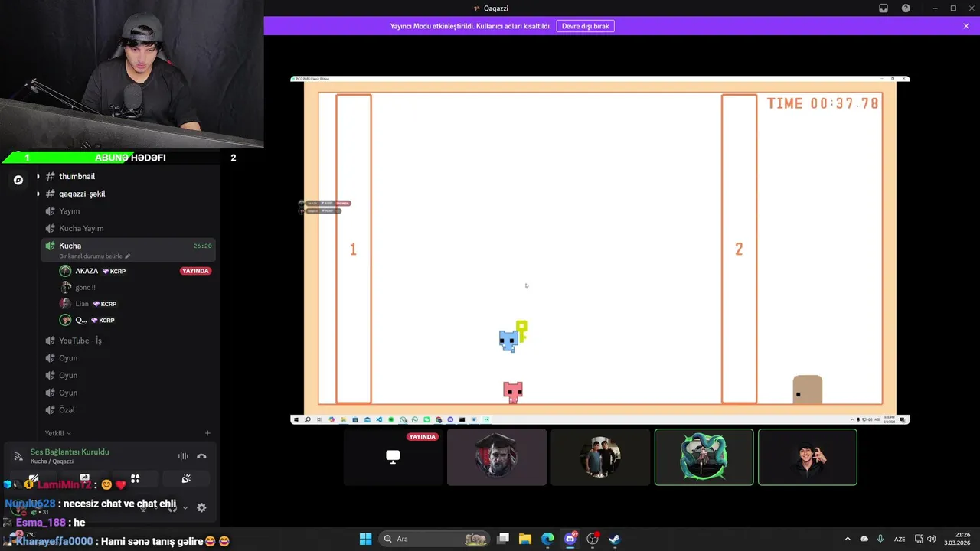The image size is (980, 551).
Task: Open the app with red badge beside Steam
Action: click(592, 539)
